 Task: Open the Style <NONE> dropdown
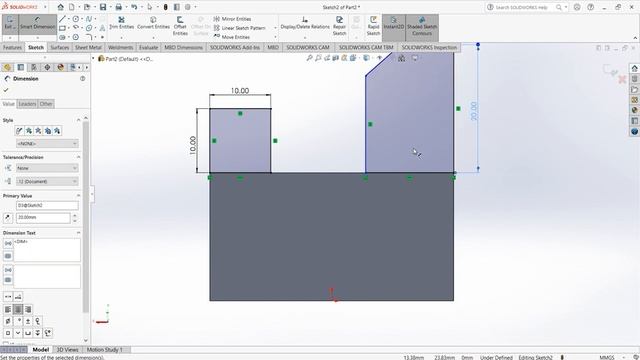(47, 144)
